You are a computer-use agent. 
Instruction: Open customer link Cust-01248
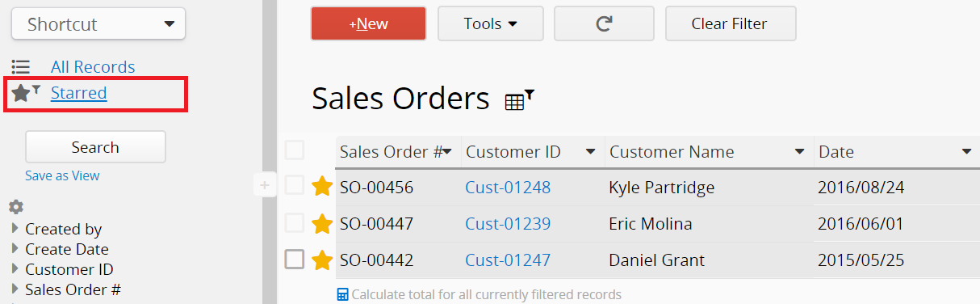508,188
